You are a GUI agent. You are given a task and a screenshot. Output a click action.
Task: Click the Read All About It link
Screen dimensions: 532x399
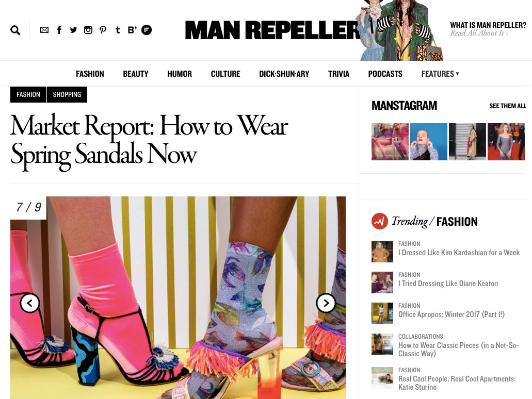(479, 33)
